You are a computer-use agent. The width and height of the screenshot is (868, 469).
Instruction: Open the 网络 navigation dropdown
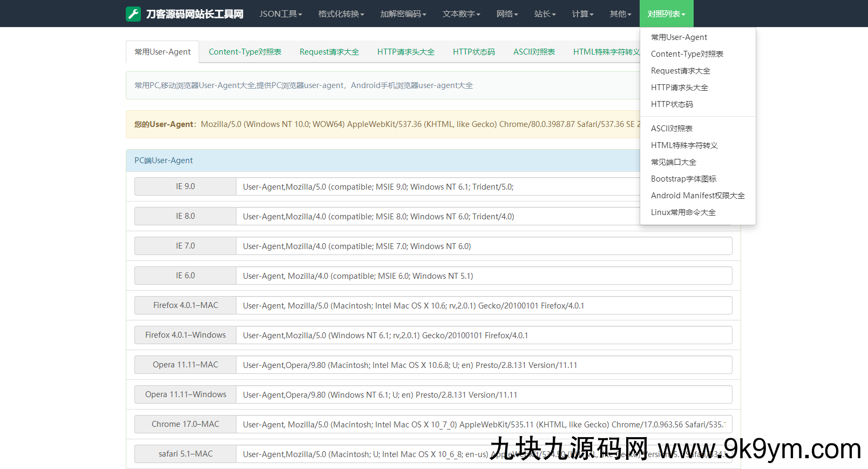[507, 14]
